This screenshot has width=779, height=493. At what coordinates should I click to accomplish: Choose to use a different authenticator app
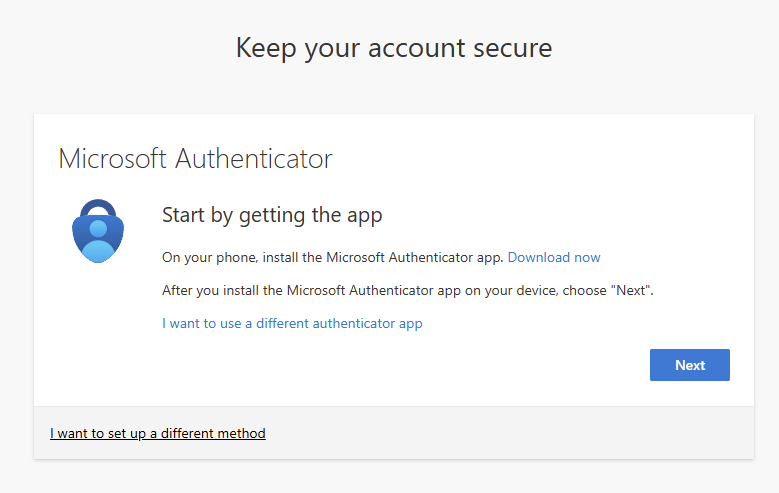point(292,323)
